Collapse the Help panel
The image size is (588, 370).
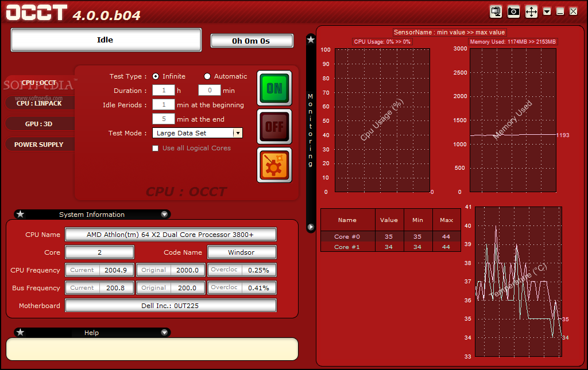click(164, 333)
